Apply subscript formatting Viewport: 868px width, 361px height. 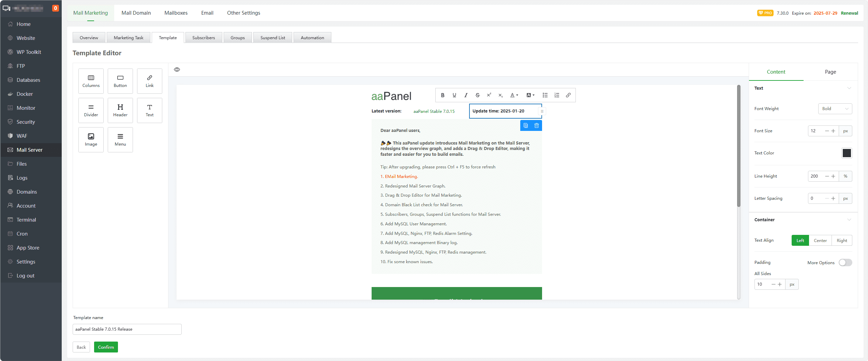[500, 95]
